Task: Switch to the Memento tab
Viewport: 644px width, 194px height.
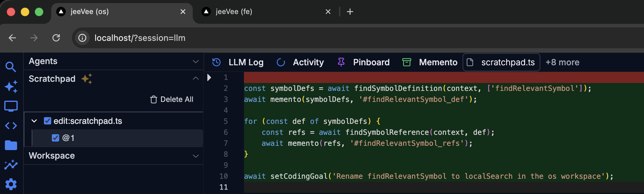Action: (430, 62)
